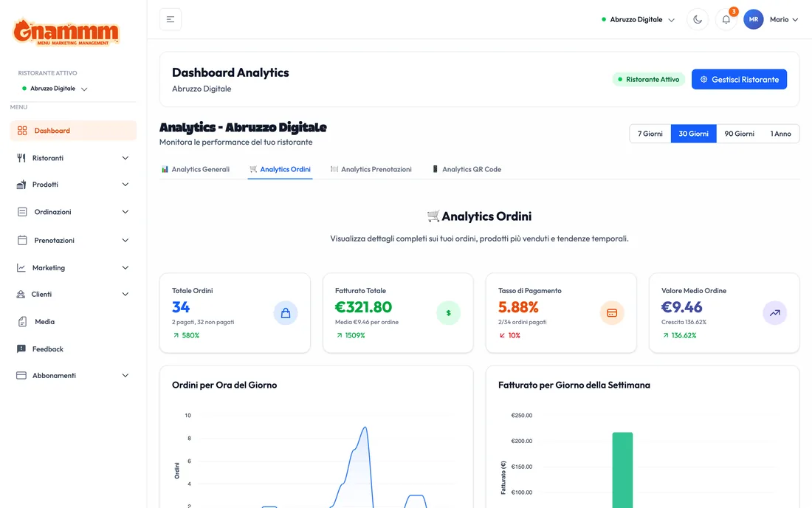The height and width of the screenshot is (508, 812).
Task: Toggle the sidebar hamburger menu button
Action: pos(171,19)
